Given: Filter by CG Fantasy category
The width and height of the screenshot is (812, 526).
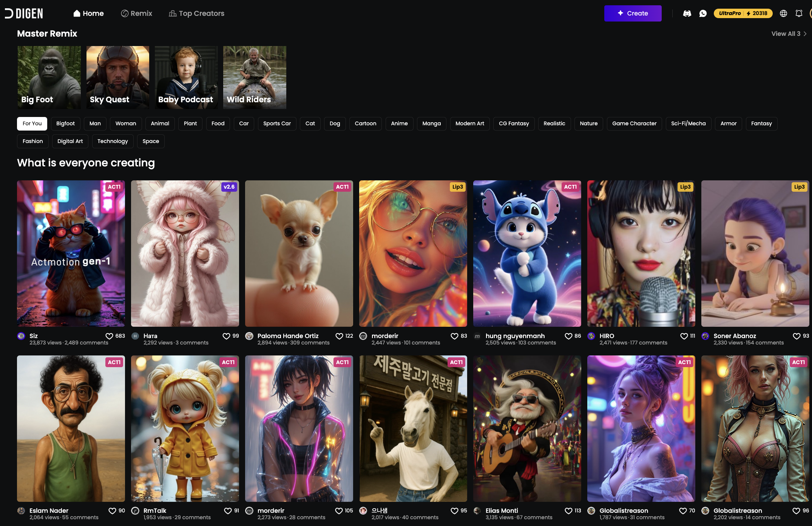Looking at the screenshot, I should (x=514, y=123).
